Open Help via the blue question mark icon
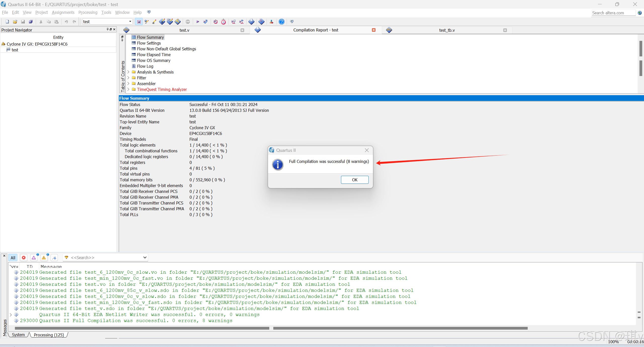Viewport: 644px width, 347px height. (282, 22)
